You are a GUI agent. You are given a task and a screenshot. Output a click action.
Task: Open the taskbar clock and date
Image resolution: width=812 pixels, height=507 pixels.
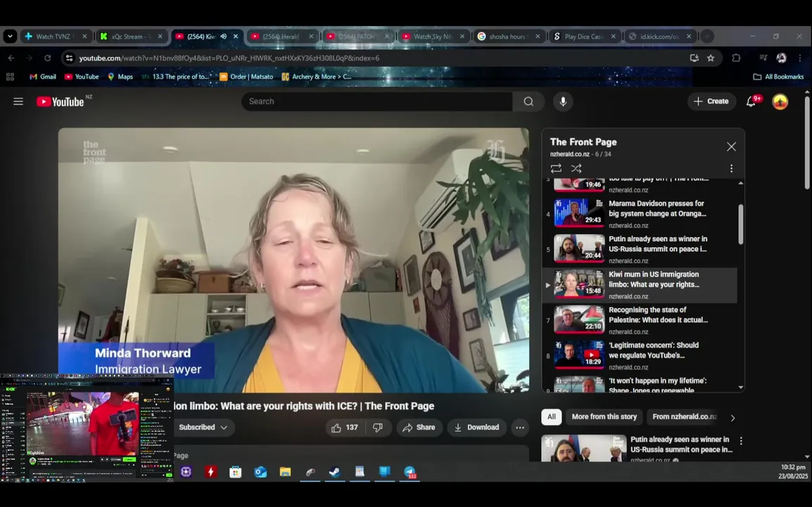[x=793, y=472]
